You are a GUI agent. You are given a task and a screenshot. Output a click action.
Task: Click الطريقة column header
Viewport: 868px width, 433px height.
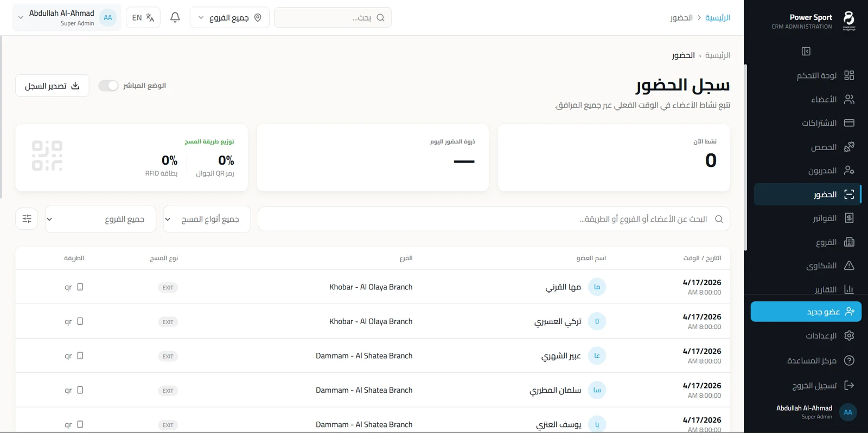74,258
